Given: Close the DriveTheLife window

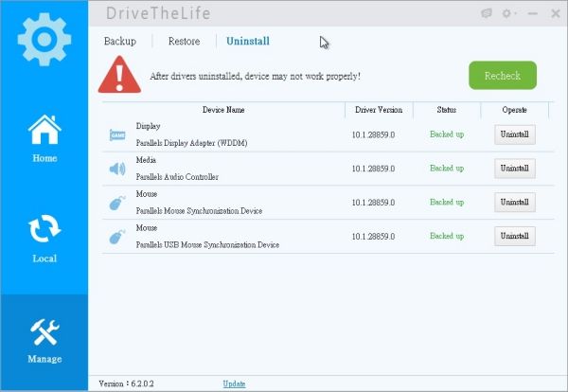Looking at the screenshot, I should [x=556, y=14].
